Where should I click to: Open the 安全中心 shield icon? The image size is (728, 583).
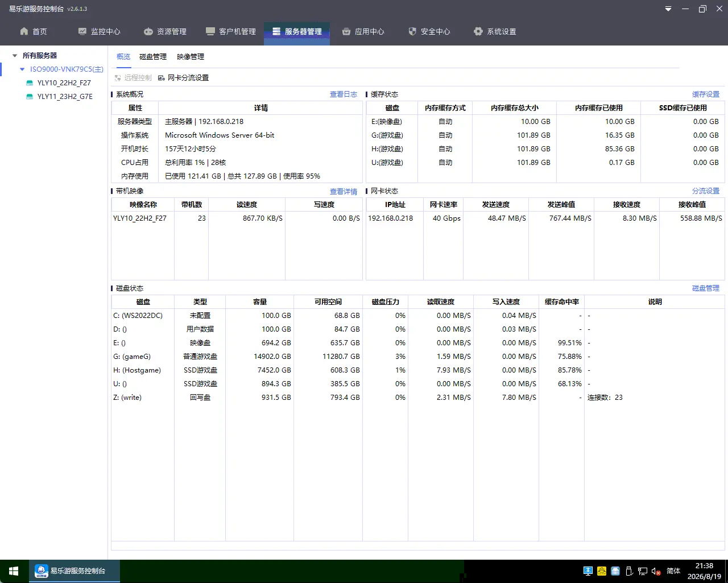point(412,31)
